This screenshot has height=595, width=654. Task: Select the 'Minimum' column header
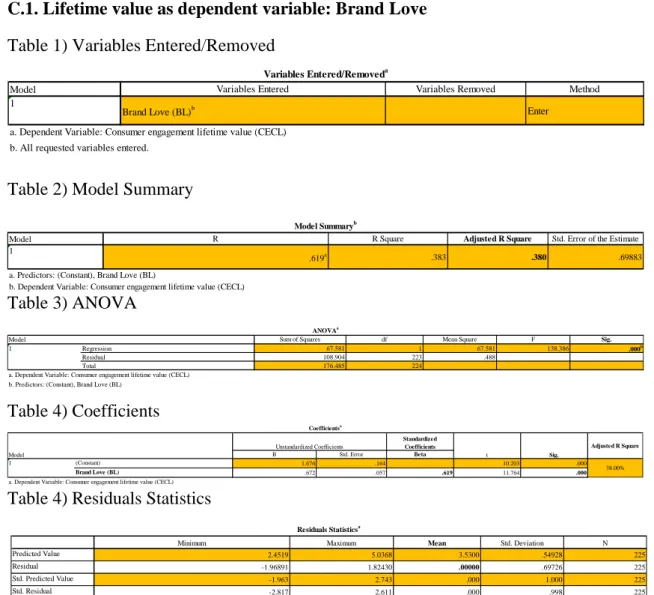(191, 543)
